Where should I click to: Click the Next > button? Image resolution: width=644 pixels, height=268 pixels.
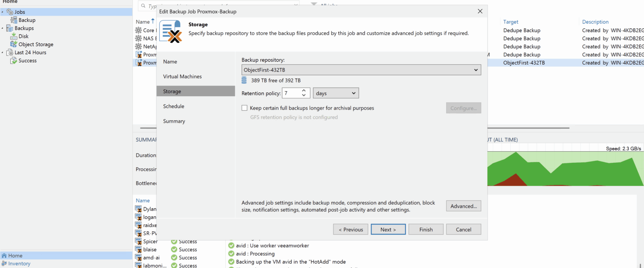point(388,229)
